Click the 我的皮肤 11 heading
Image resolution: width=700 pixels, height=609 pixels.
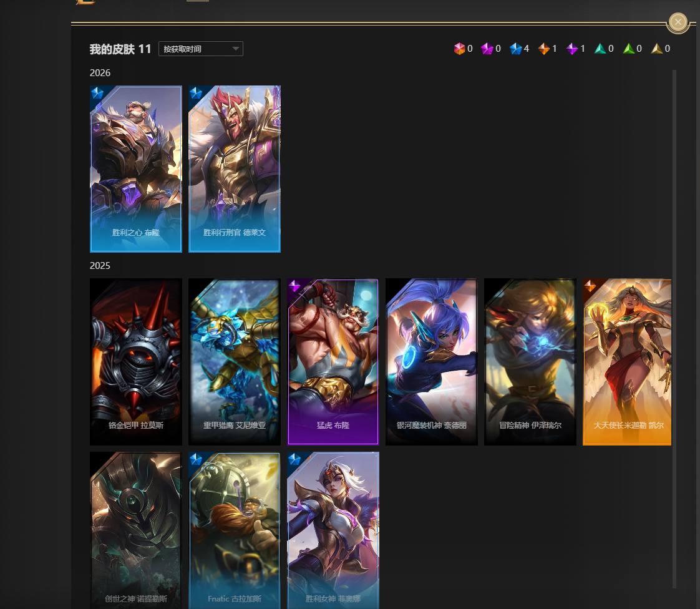click(120, 49)
